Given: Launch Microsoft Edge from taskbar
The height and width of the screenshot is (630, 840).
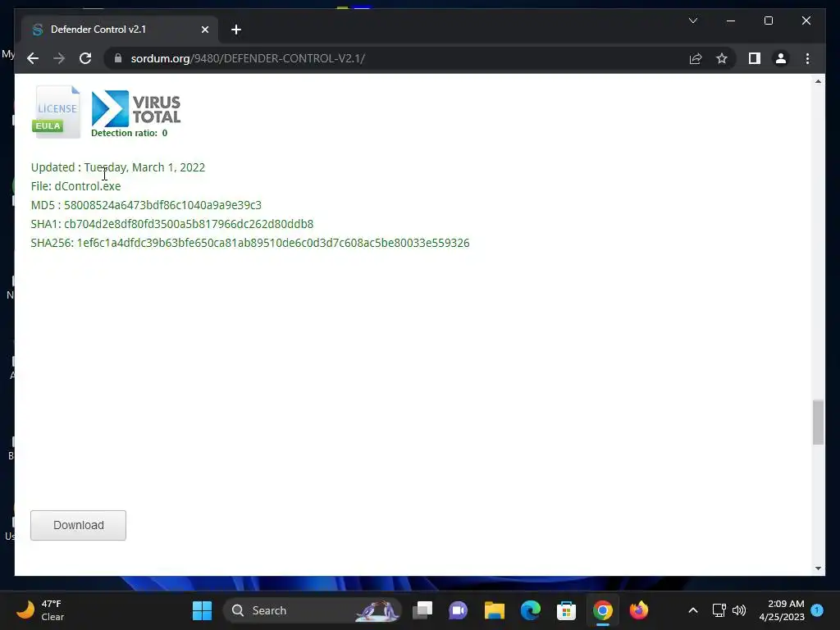Looking at the screenshot, I should tap(531, 610).
